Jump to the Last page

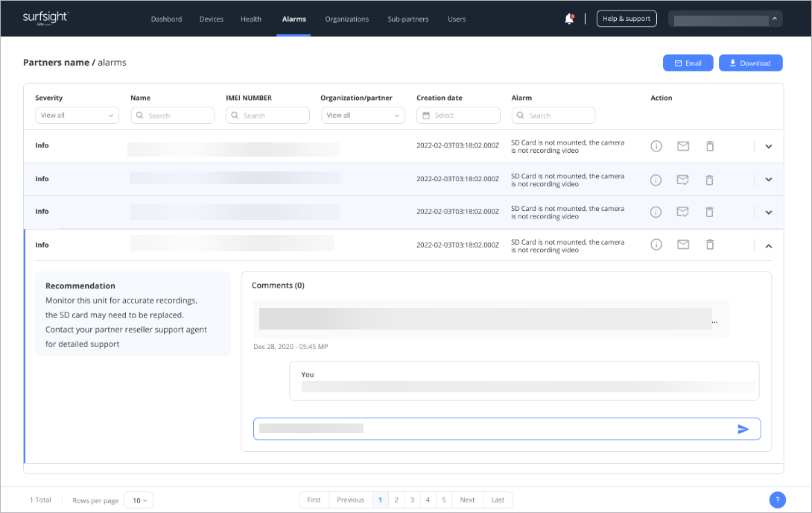tap(498, 500)
